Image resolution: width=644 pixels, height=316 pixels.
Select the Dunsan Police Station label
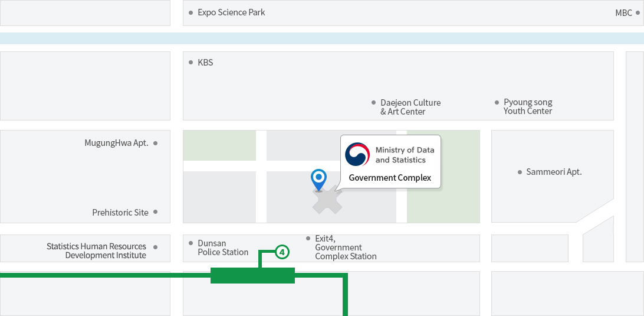(223, 247)
